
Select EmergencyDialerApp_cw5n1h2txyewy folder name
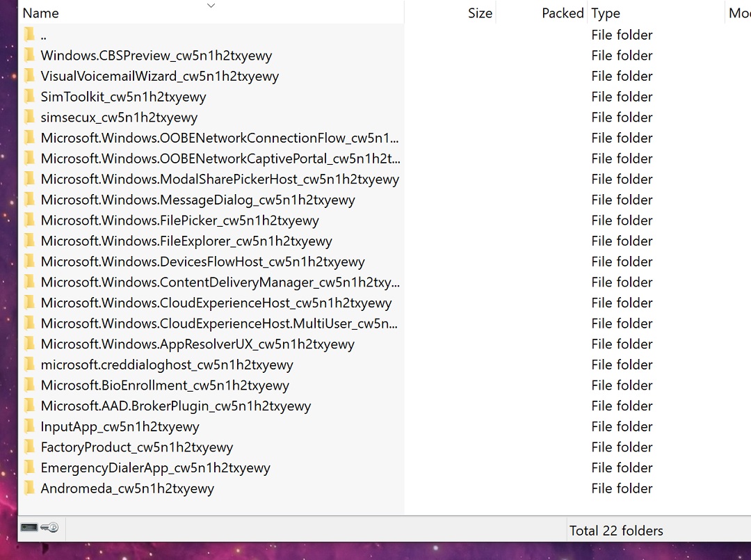[x=155, y=468]
